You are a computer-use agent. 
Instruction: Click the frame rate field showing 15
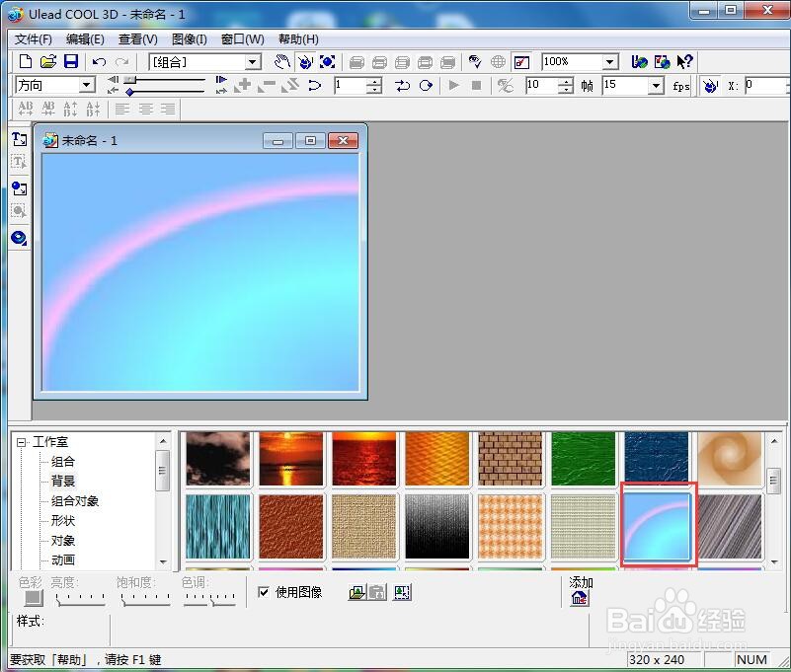coord(626,85)
